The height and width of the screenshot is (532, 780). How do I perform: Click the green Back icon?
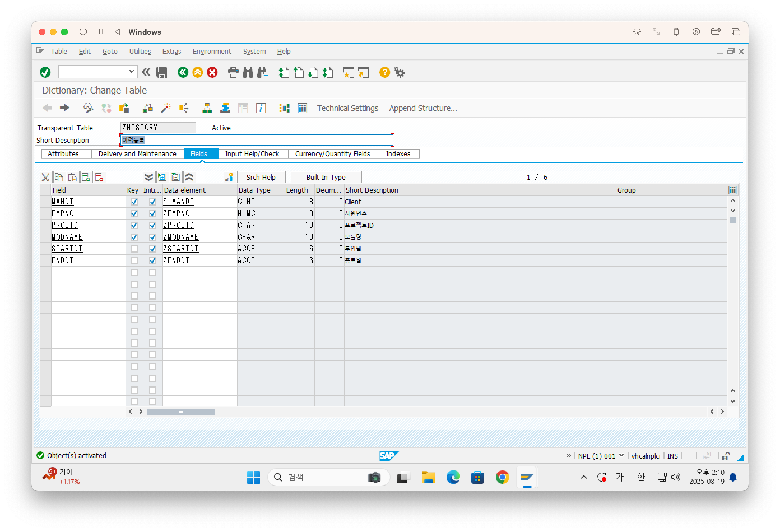(x=183, y=72)
